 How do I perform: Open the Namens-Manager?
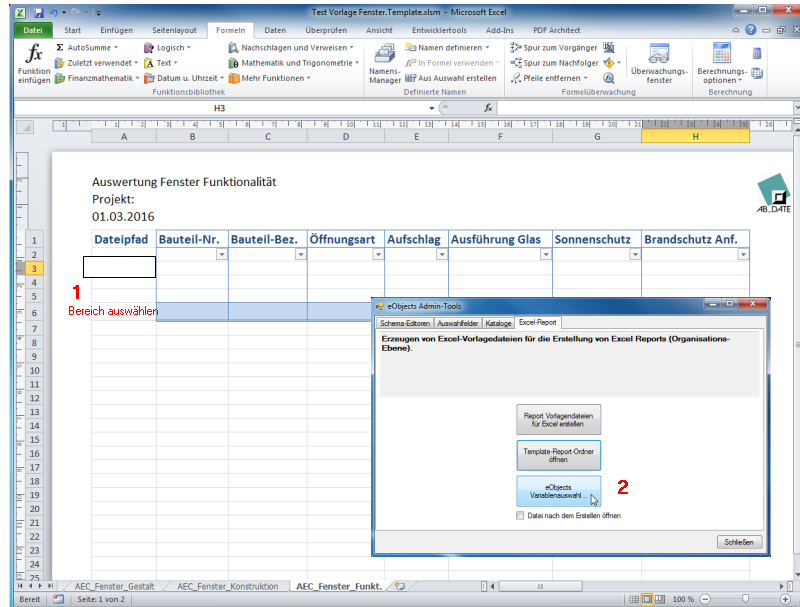click(x=385, y=64)
